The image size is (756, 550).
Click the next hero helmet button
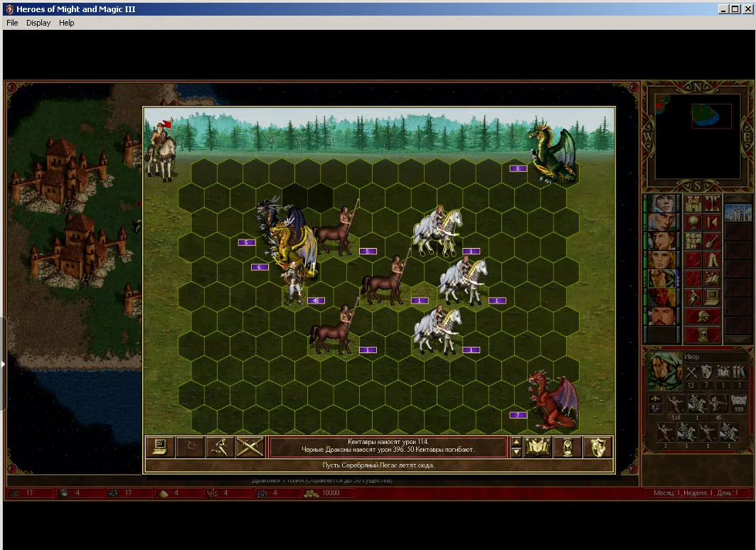703,316
